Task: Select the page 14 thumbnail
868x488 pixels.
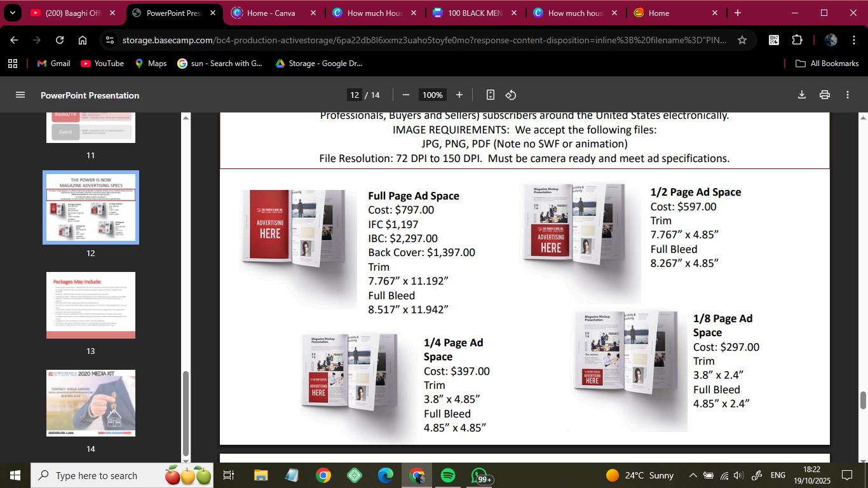Action: click(x=91, y=403)
